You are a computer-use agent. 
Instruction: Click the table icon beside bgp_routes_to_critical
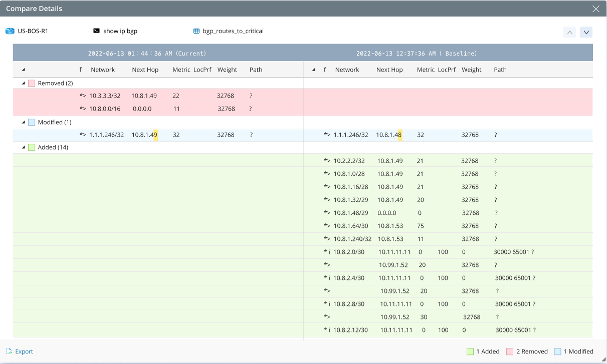pos(196,31)
